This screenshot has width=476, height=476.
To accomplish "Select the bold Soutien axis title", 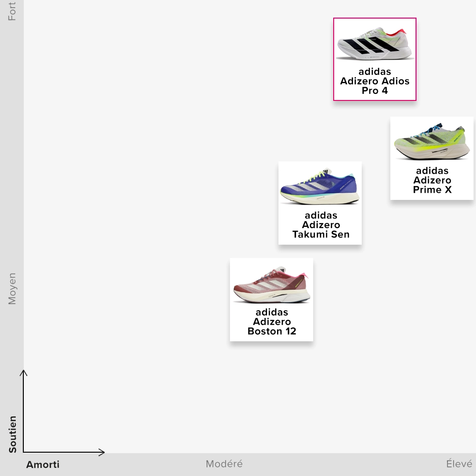I will click(x=12, y=434).
